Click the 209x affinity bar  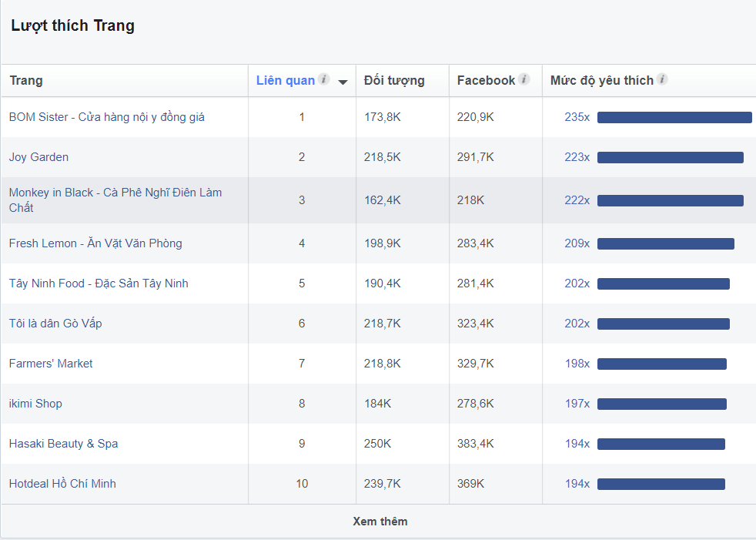click(666, 243)
